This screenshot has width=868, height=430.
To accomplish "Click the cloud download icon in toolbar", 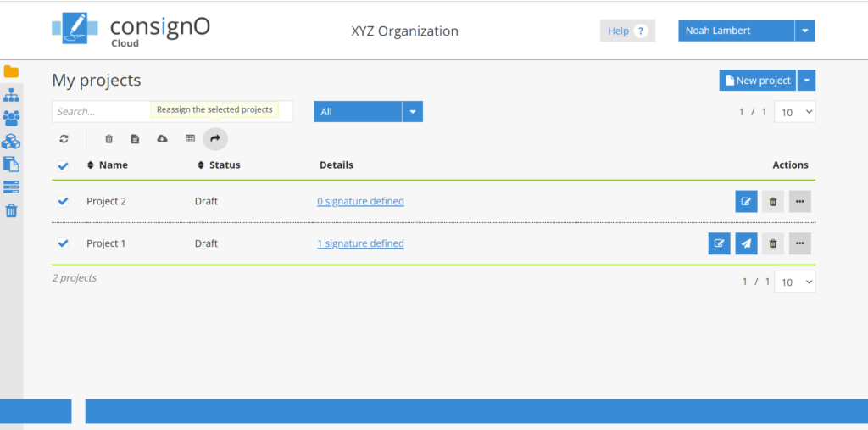I will (x=162, y=139).
